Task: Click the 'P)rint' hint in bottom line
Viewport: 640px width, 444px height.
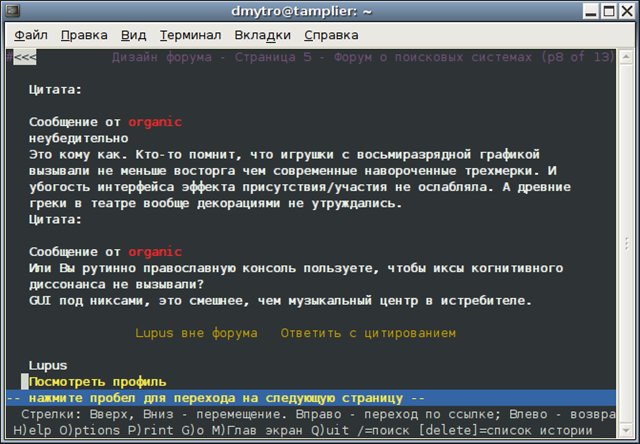Action: pos(151,430)
